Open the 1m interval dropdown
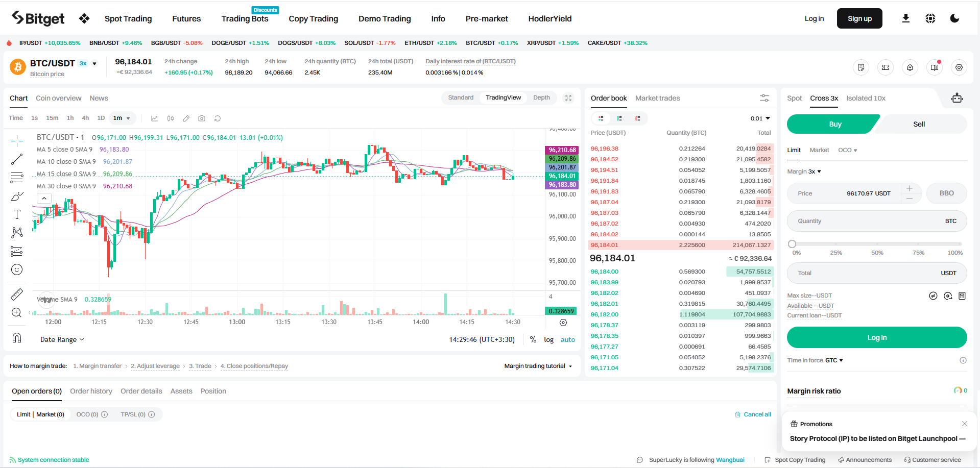This screenshot has width=980, height=468. click(x=123, y=118)
